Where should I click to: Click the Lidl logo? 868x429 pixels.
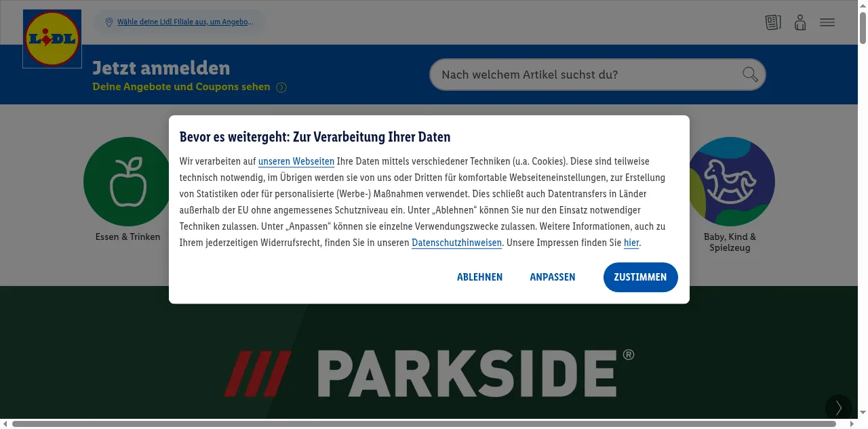[x=52, y=39]
